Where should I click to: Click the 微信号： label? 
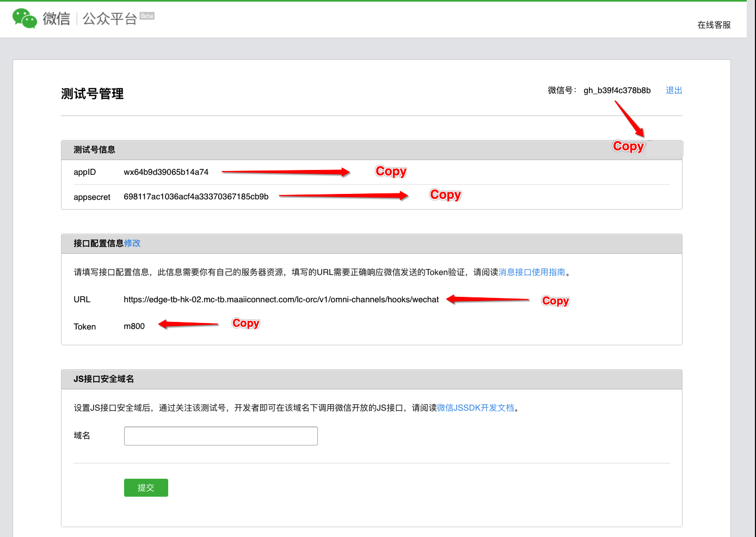click(562, 90)
